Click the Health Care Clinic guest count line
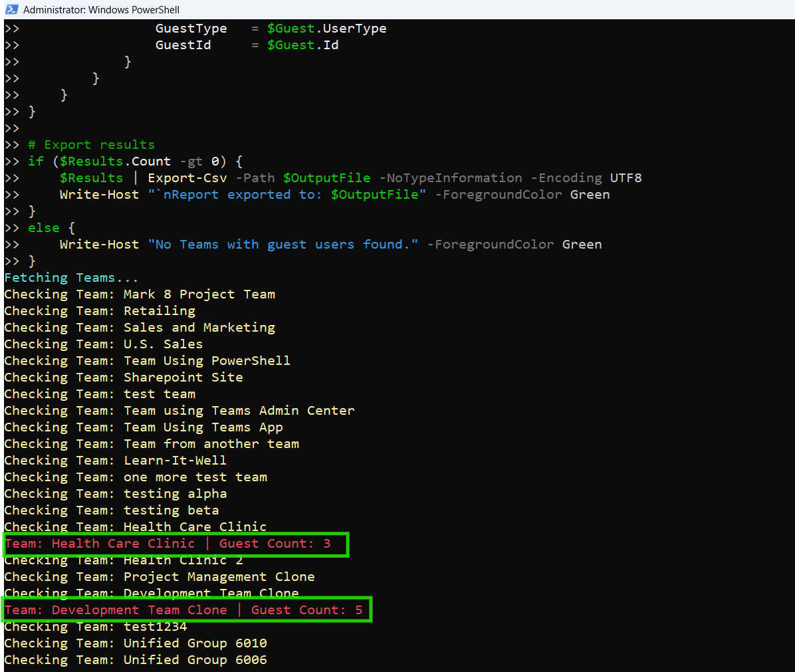 point(168,544)
